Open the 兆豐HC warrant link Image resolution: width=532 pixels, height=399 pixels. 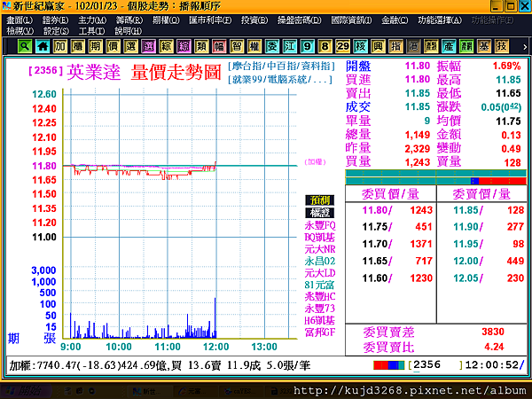[320, 296]
